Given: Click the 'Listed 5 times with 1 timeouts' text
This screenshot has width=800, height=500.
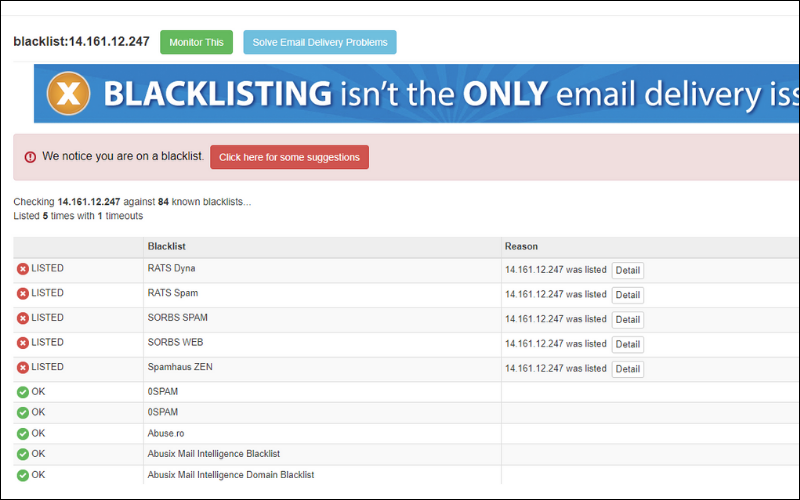Looking at the screenshot, I should (x=78, y=216).
